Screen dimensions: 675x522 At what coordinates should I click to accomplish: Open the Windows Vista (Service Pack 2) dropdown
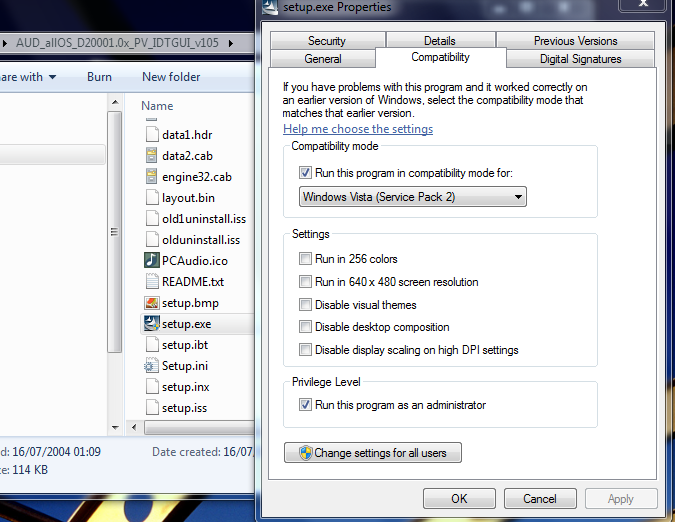tap(412, 197)
